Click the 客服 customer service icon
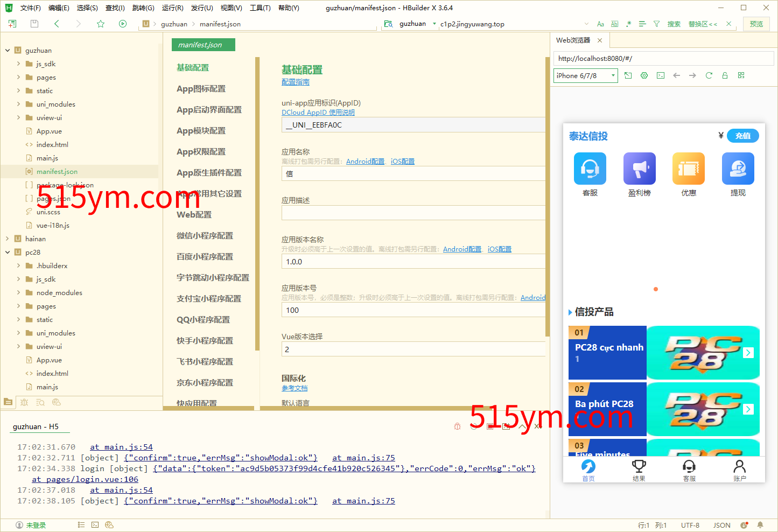This screenshot has height=532, width=778. point(590,169)
